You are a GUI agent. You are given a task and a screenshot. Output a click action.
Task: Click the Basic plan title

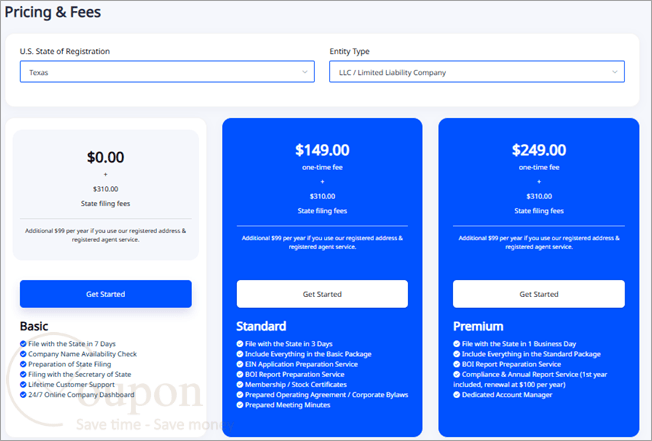[x=34, y=326]
